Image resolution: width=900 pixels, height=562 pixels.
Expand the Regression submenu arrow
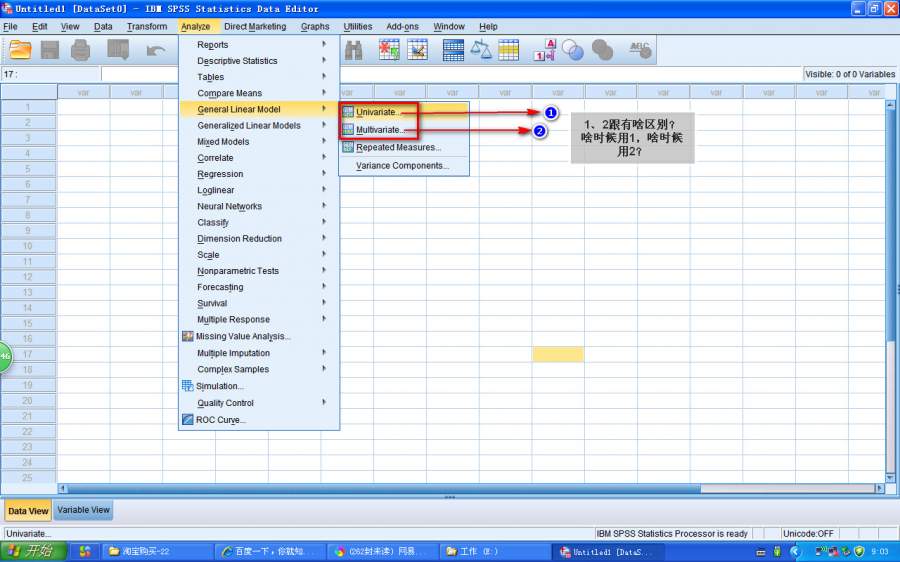(324, 173)
